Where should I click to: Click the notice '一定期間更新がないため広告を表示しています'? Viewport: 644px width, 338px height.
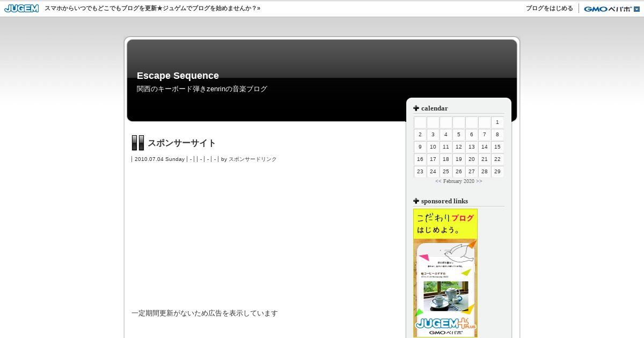pyautogui.click(x=204, y=313)
